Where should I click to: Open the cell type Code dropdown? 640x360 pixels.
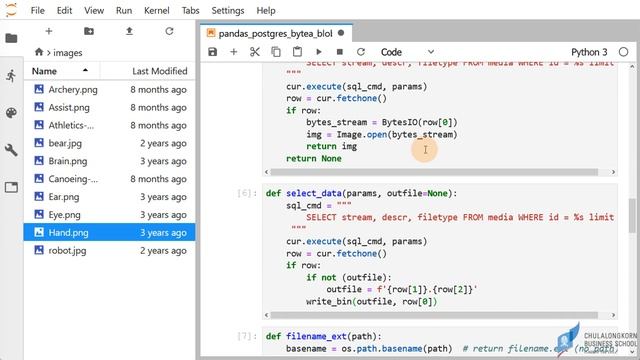coord(407,52)
